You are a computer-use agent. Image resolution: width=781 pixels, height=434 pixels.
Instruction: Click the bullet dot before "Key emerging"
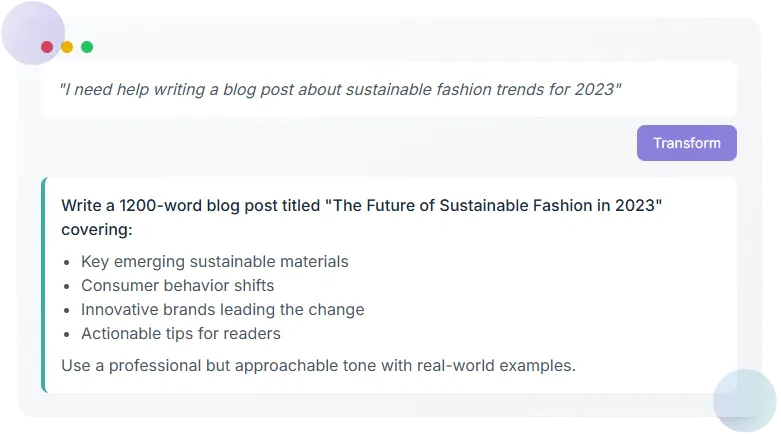click(x=67, y=262)
